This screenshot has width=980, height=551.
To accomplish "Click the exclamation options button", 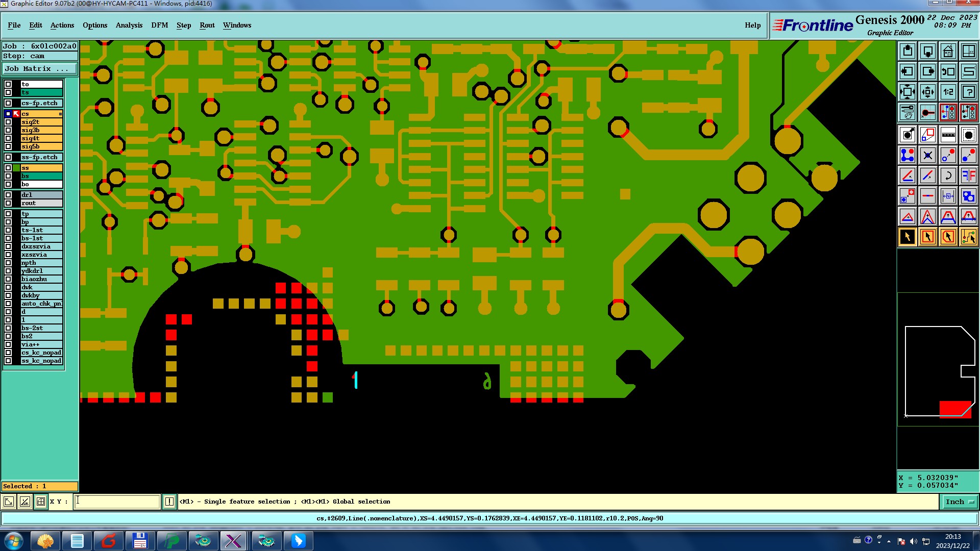I will point(169,502).
